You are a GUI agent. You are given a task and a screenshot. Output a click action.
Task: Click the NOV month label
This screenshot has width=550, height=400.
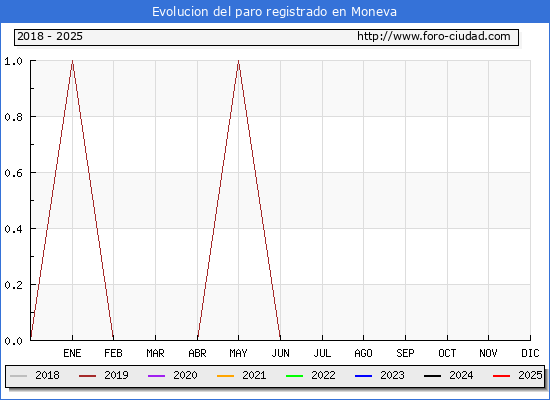click(488, 353)
